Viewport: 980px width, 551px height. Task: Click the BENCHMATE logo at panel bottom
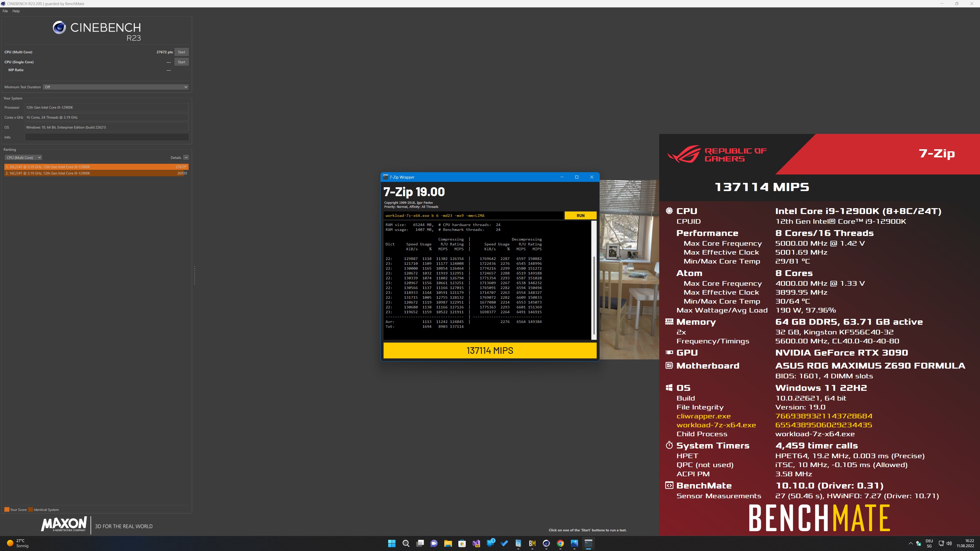819,518
